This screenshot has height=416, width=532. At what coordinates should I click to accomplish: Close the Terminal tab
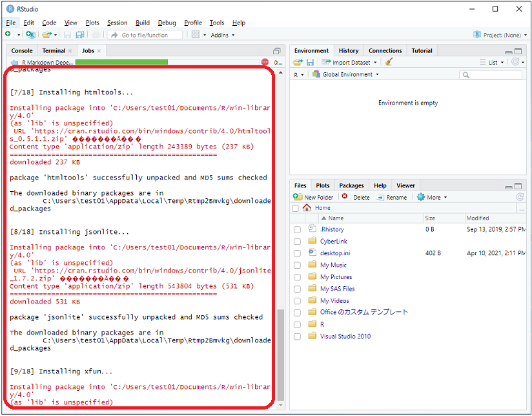(70, 51)
